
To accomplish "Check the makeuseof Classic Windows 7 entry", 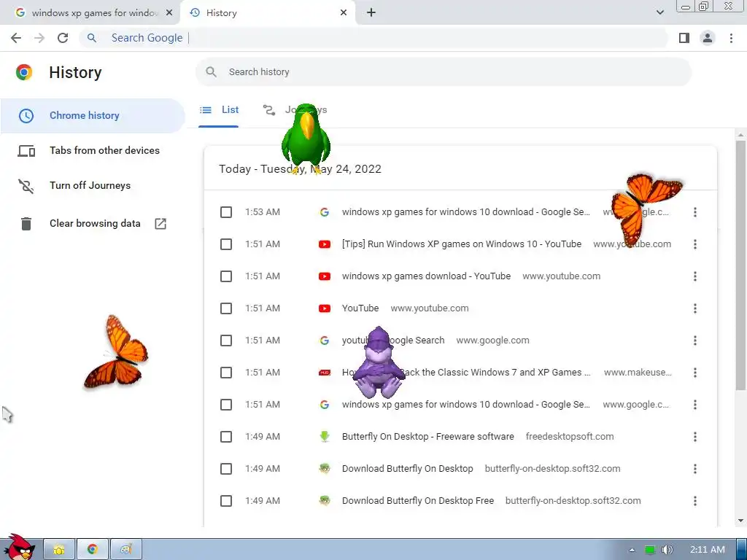I will point(226,373).
